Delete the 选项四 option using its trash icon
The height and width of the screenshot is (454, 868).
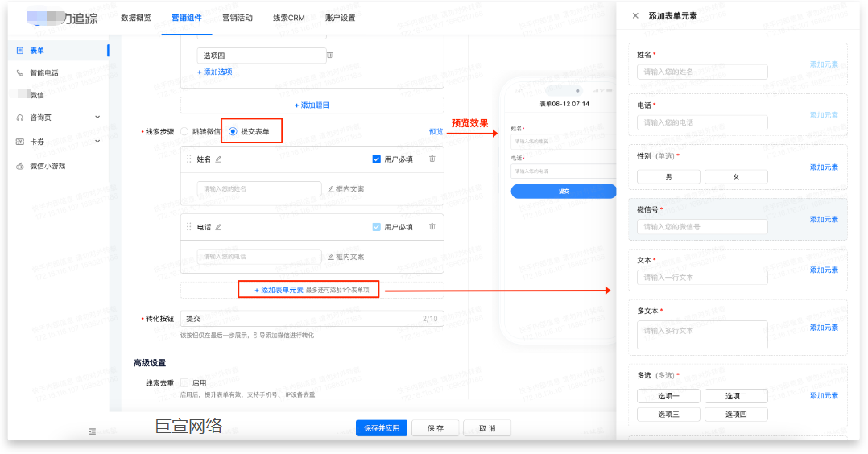[x=330, y=55]
